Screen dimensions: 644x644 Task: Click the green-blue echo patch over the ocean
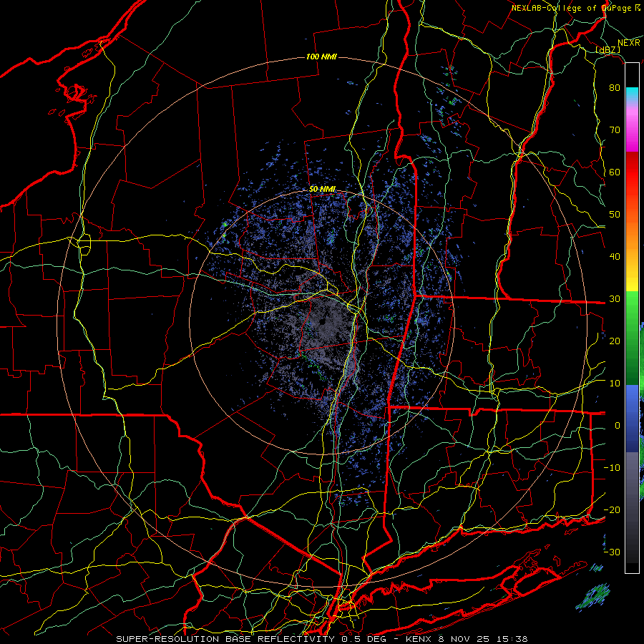click(x=593, y=597)
